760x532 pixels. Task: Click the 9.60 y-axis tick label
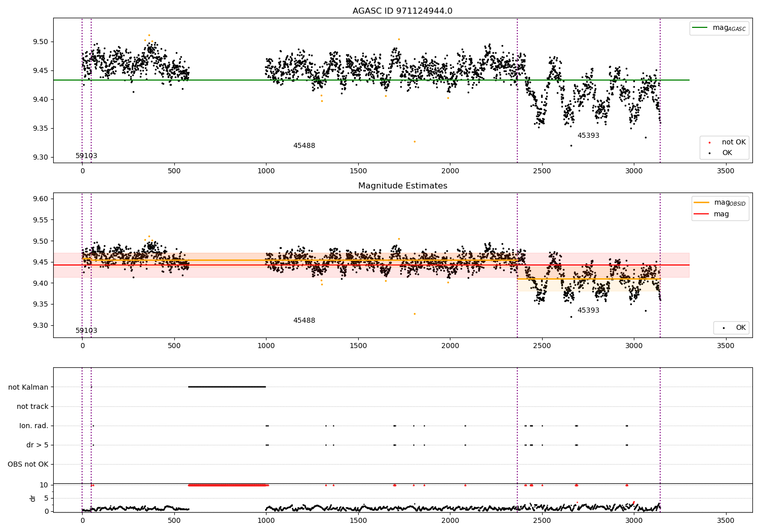click(x=41, y=199)
